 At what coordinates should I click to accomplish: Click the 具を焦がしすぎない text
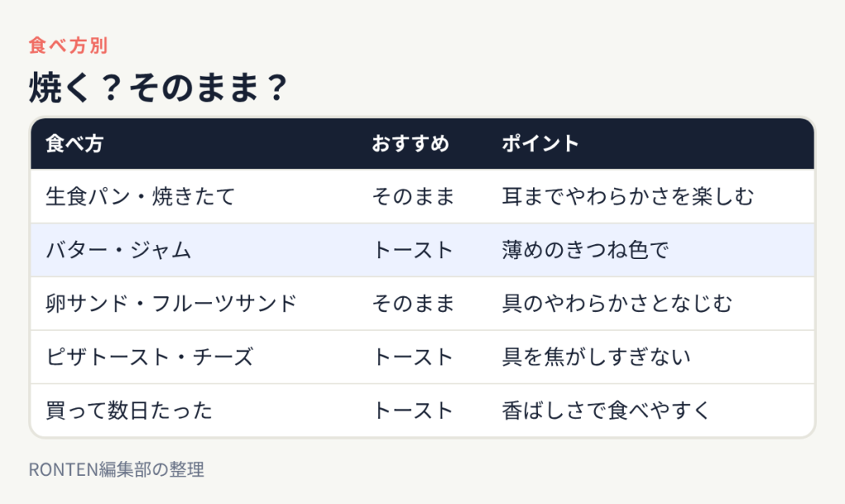[596, 357]
